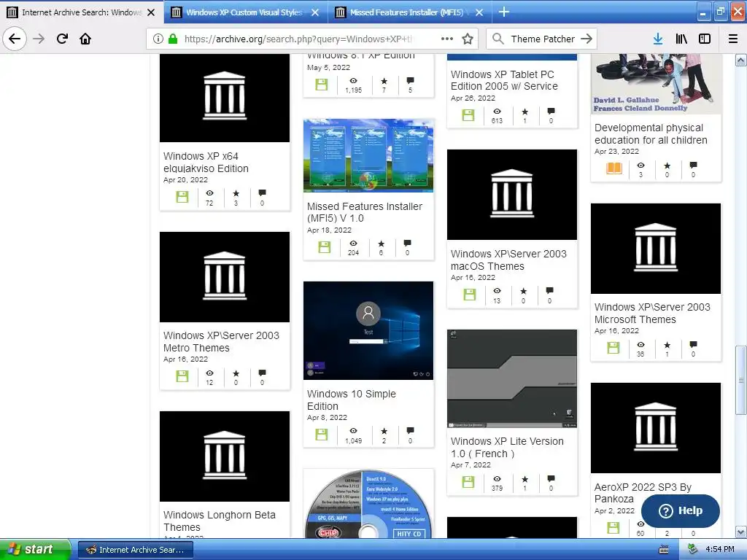This screenshot has width=747, height=560.
Task: Open AeroXP 2022 SP3 By Pankoza title
Action: pos(643,493)
